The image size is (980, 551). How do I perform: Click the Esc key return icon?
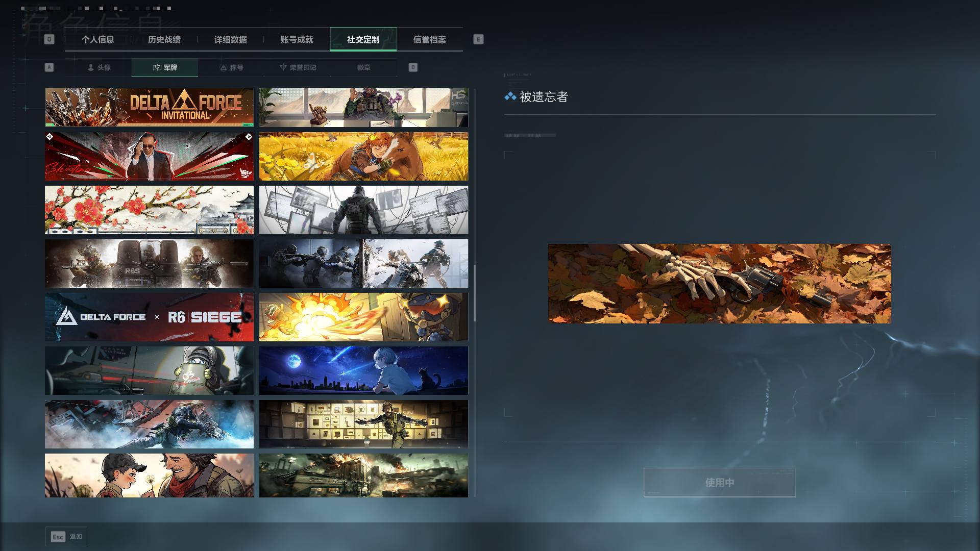58,537
